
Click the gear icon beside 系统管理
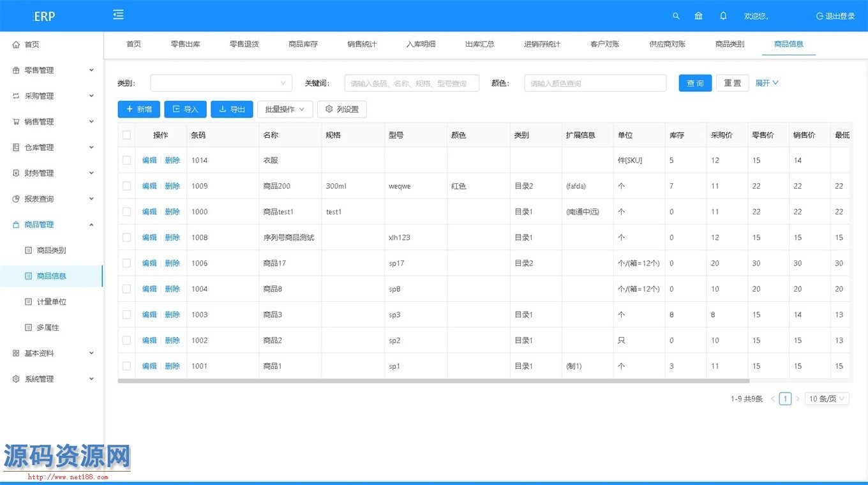click(x=16, y=378)
